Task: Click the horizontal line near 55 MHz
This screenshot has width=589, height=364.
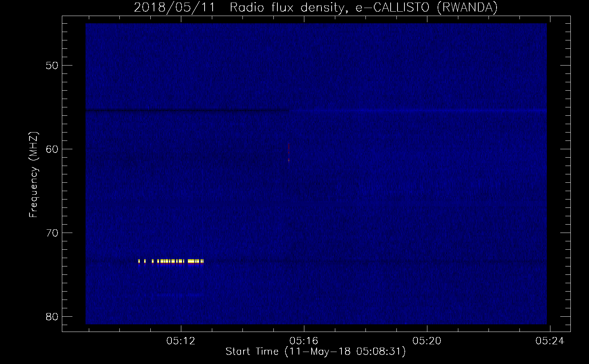Action: [x=316, y=110]
